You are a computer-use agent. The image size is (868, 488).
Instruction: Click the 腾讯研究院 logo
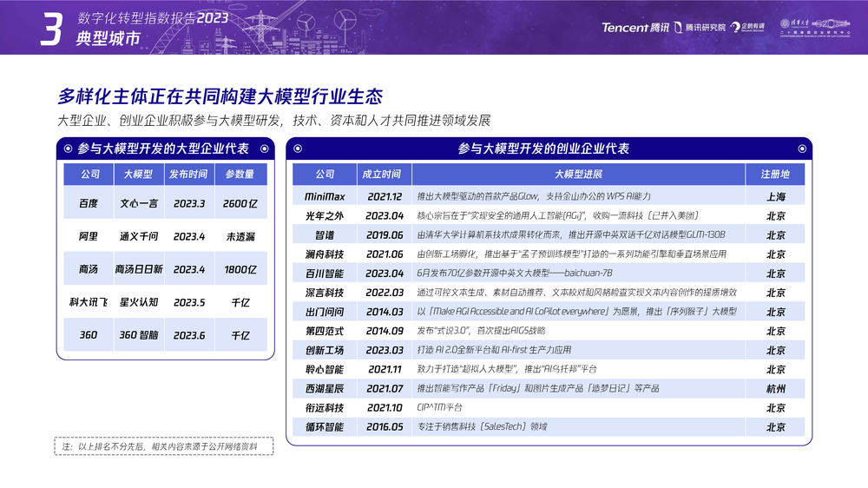point(700,27)
